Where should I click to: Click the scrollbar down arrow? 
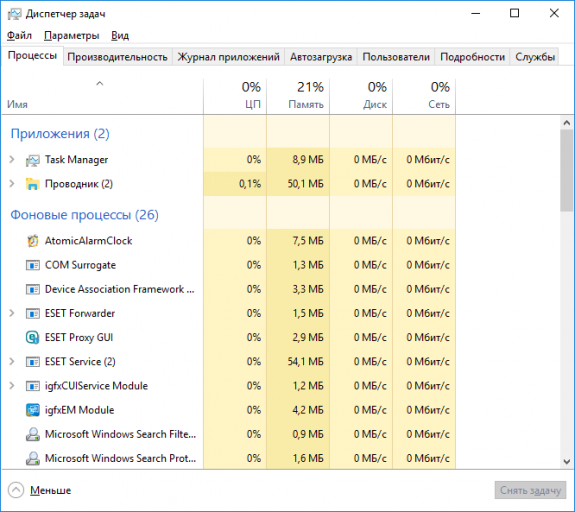coord(567,461)
